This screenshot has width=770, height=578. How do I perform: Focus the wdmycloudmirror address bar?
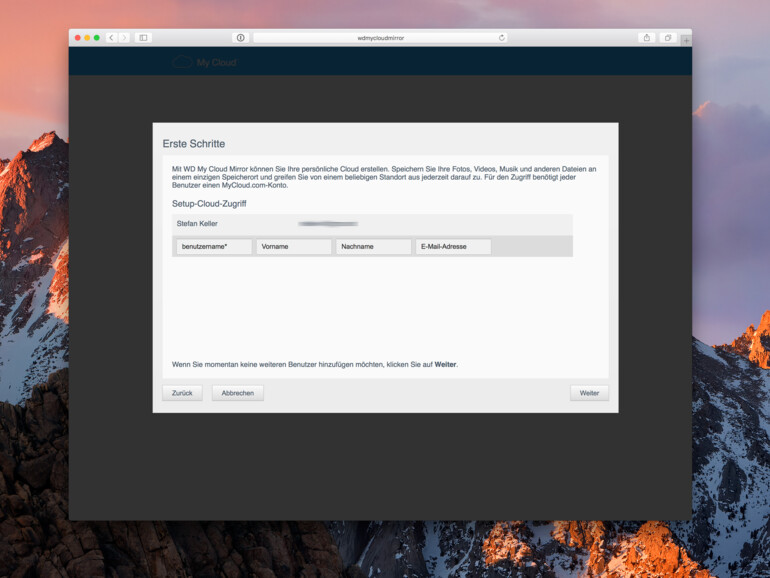(381, 38)
